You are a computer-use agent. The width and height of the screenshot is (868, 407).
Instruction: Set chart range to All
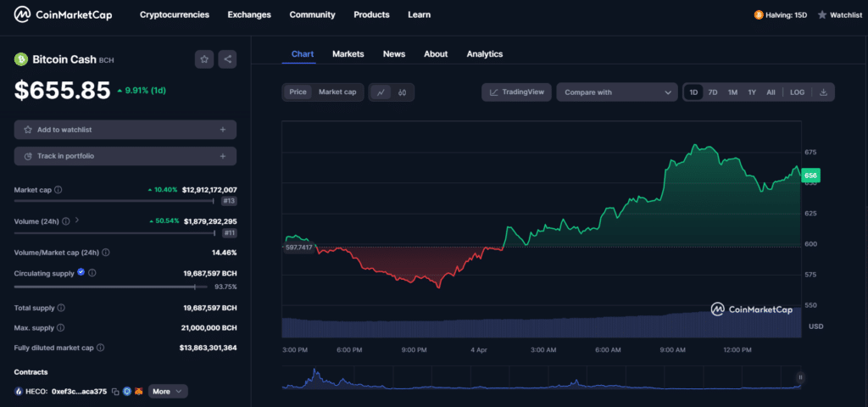point(771,92)
